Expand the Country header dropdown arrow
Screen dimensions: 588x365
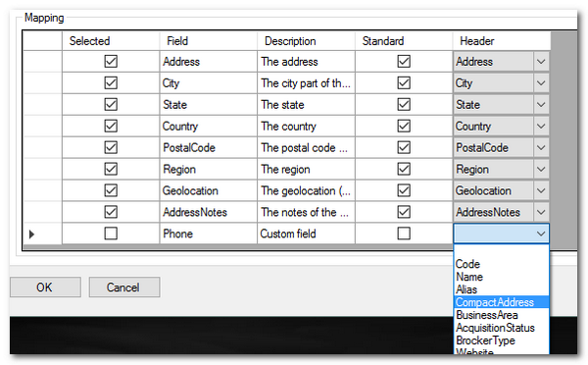[x=541, y=127]
